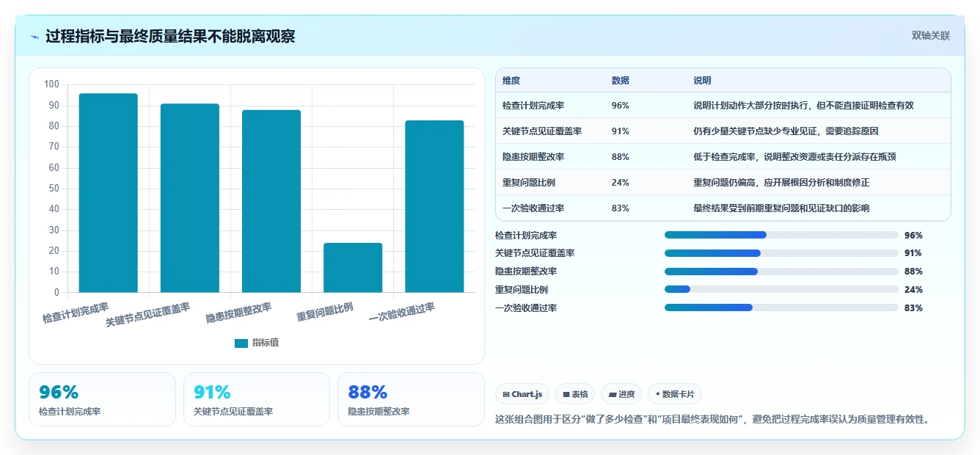This screenshot has height=455, width=980.
Task: Click the 83% label beside progress bar
Action: click(913, 307)
